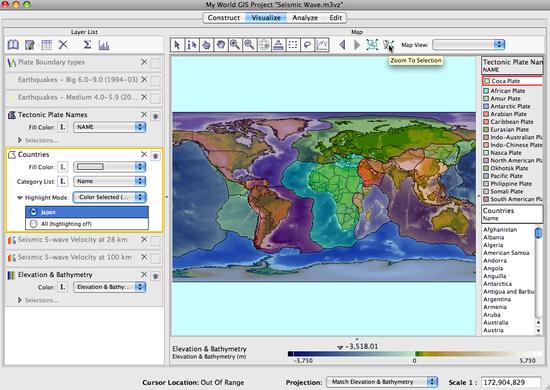The width and height of the screenshot is (550, 390).
Task: Show Seismic S-wave Velocity at 100 km layer
Action: [x=155, y=258]
